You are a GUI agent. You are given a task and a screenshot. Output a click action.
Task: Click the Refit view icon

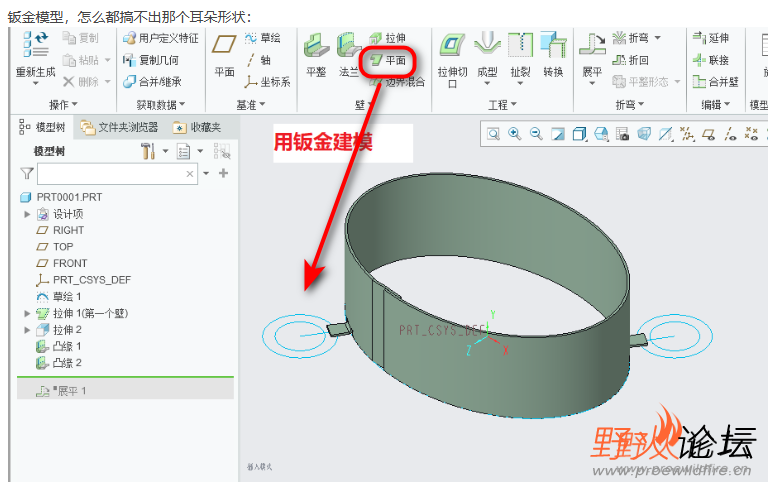(493, 134)
